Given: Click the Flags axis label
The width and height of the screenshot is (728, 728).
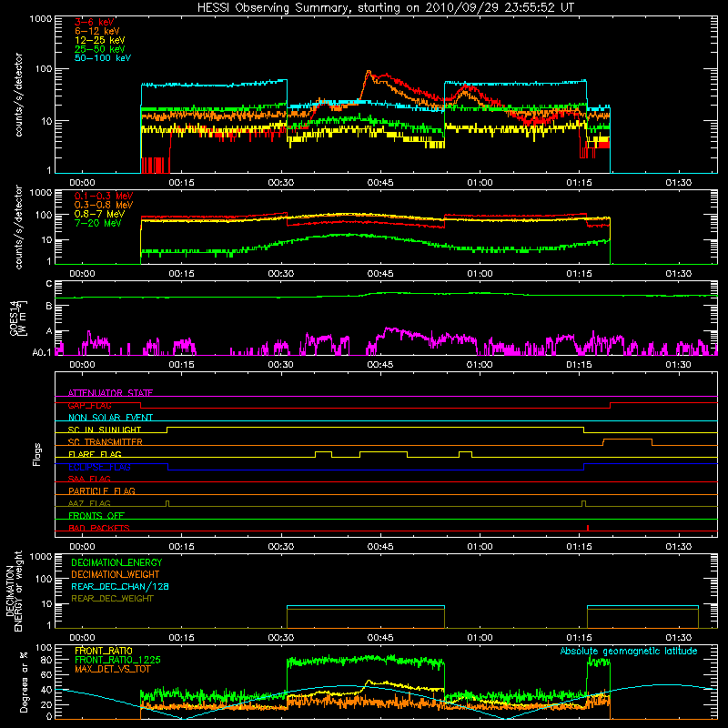Looking at the screenshot, I should (x=37, y=454).
